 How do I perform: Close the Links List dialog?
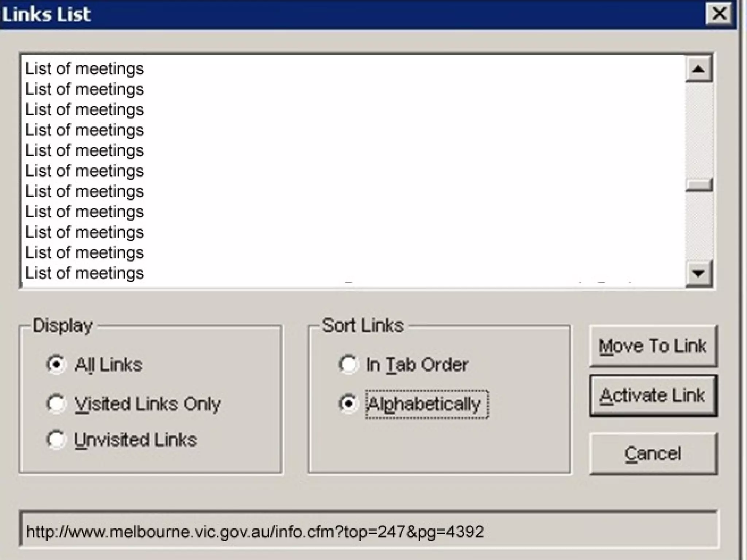719,14
